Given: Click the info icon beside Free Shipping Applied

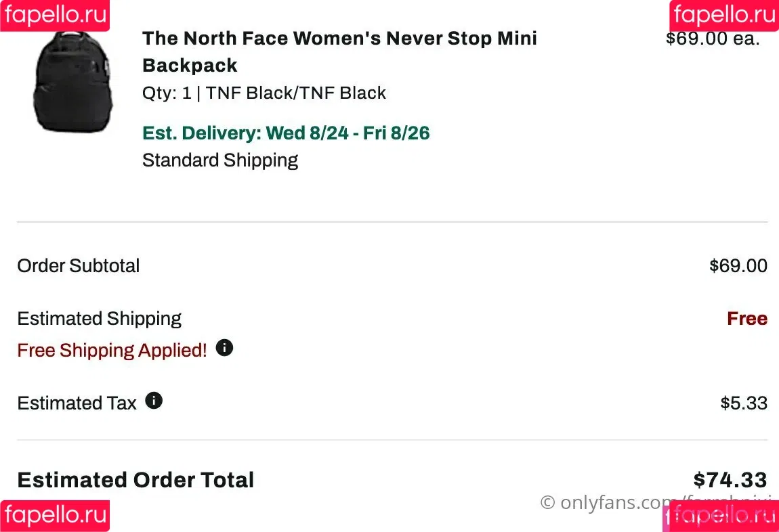Looking at the screenshot, I should [224, 348].
